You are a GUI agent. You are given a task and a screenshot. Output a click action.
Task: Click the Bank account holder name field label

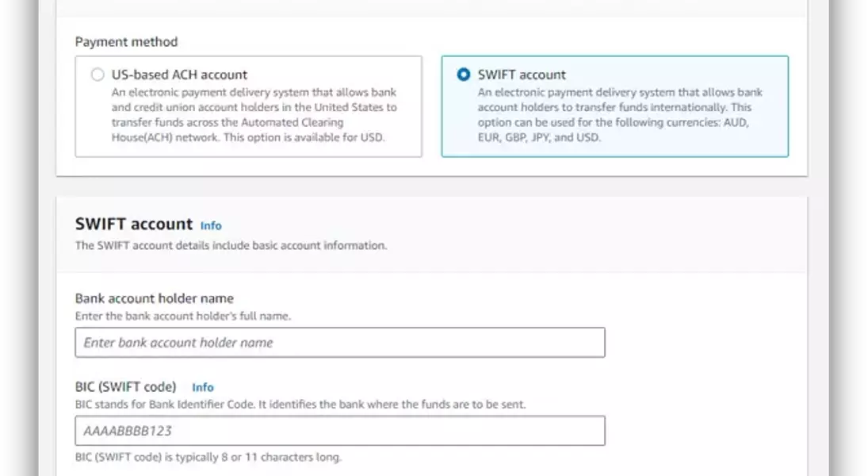155,298
